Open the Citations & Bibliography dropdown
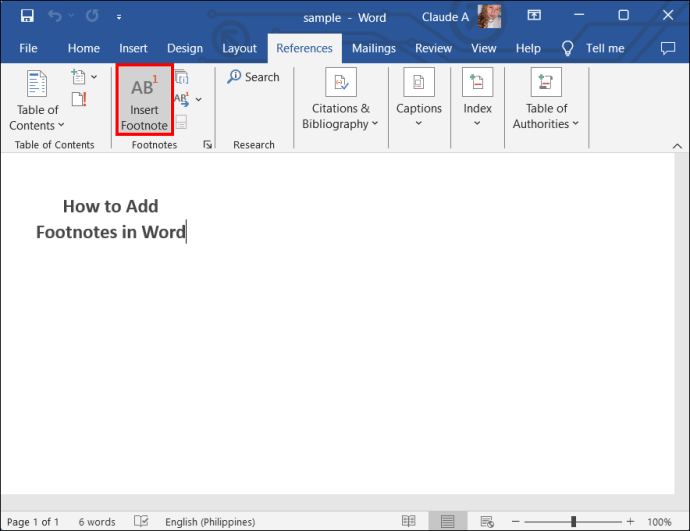Viewport: 690px width, 531px height. coord(340,100)
